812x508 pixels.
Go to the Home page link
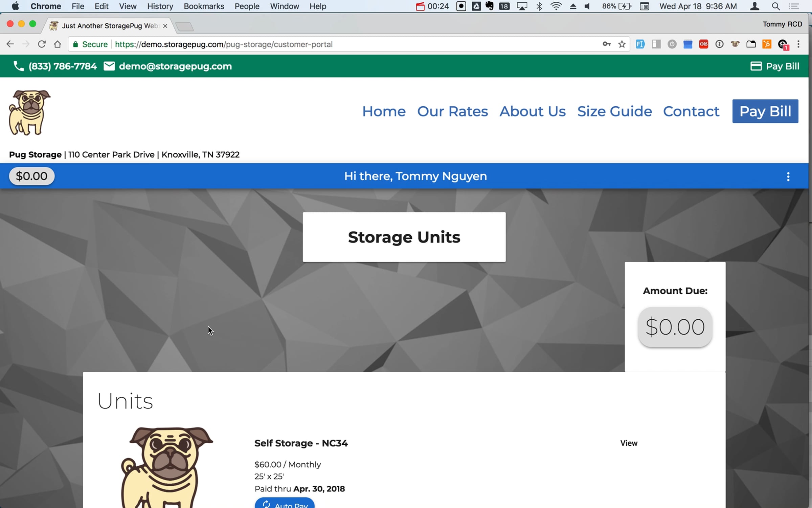pyautogui.click(x=384, y=111)
